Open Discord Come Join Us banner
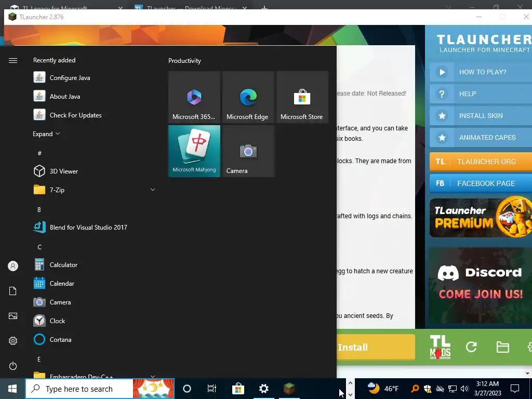Image resolution: width=532 pixels, height=399 pixels. tap(481, 285)
